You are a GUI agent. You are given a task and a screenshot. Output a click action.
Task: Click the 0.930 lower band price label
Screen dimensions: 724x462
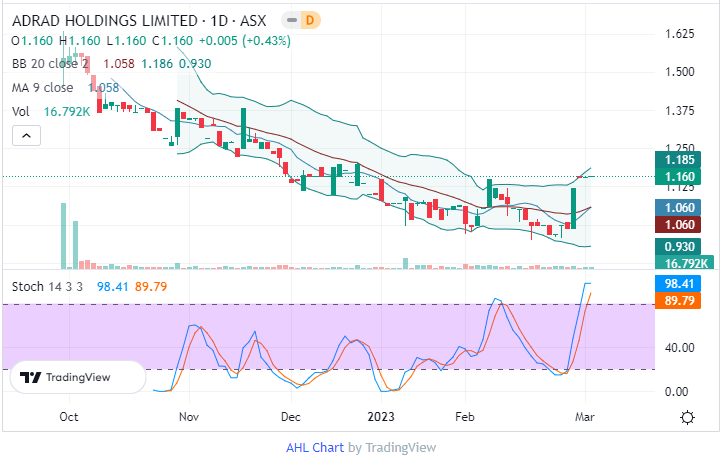pyautogui.click(x=681, y=246)
